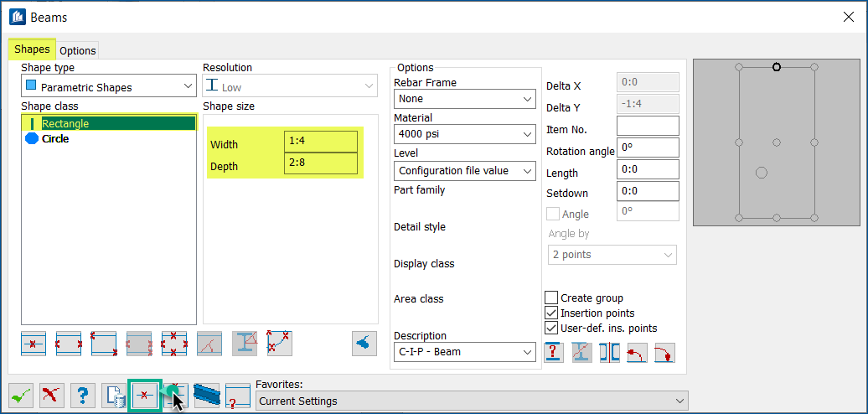
Task: Click the red X cancel button
Action: coord(51,395)
